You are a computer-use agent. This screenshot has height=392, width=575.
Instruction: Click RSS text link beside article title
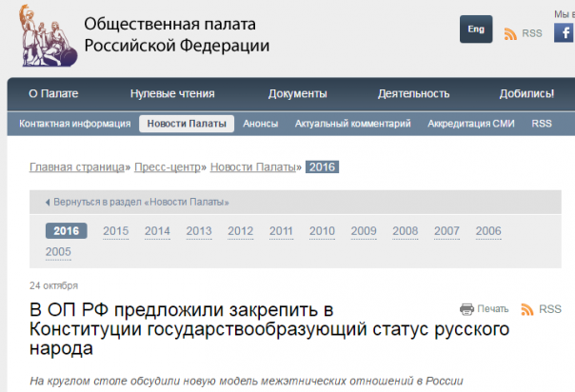[x=550, y=309]
